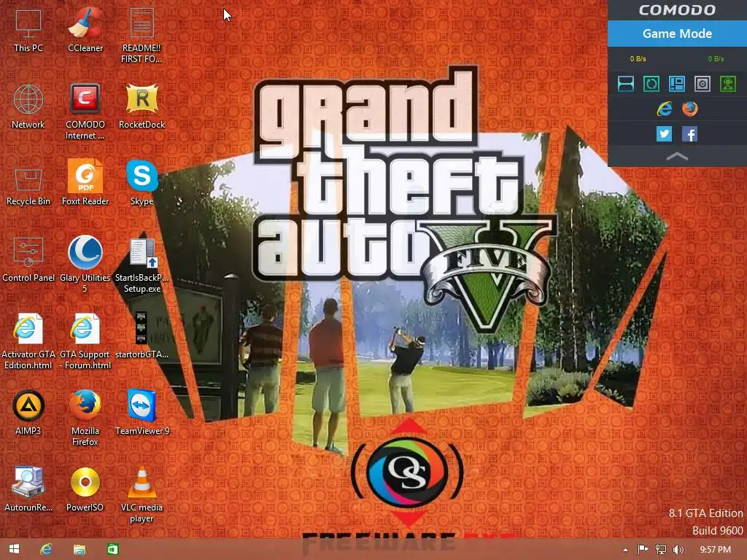Open Firefox from COMODO widget
Viewport: 747px width, 560px height.
690,109
